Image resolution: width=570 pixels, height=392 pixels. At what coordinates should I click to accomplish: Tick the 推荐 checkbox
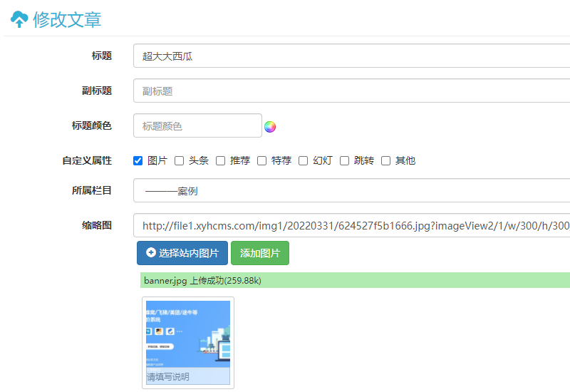pos(221,161)
